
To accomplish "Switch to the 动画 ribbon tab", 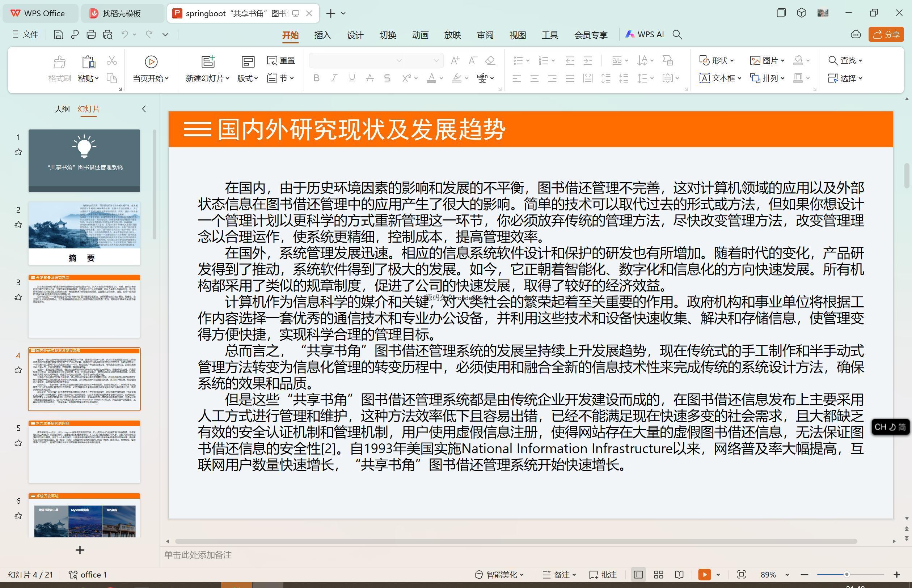I will point(420,35).
